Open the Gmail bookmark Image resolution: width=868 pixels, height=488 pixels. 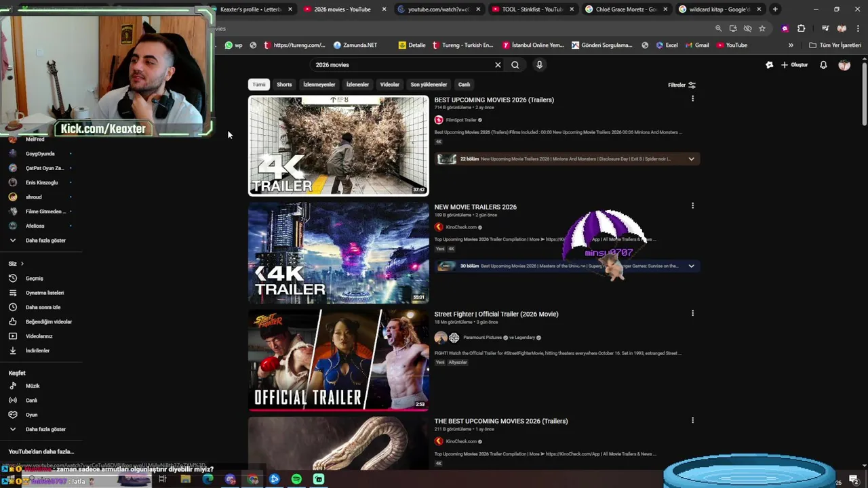coord(697,45)
